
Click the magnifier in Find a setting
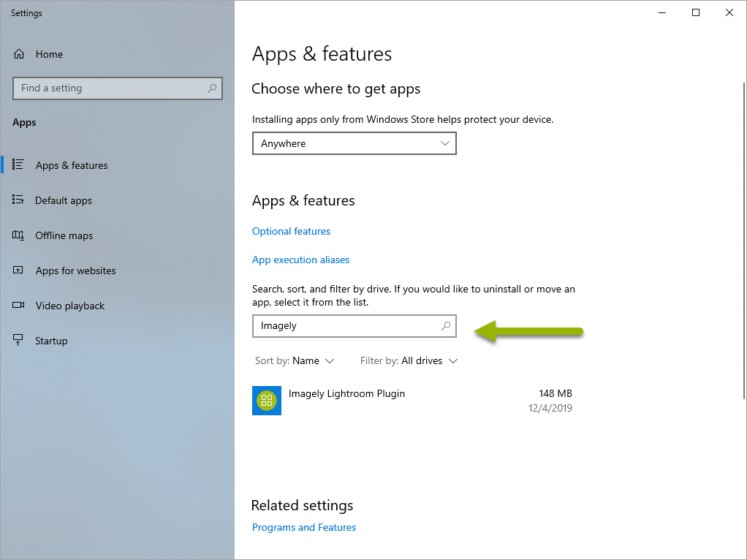coord(212,88)
